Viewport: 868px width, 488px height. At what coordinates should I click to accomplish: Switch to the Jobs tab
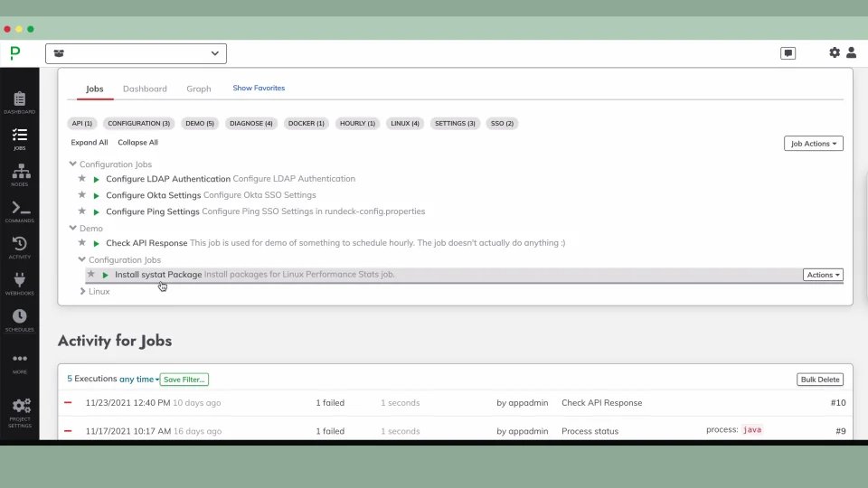click(x=95, y=89)
